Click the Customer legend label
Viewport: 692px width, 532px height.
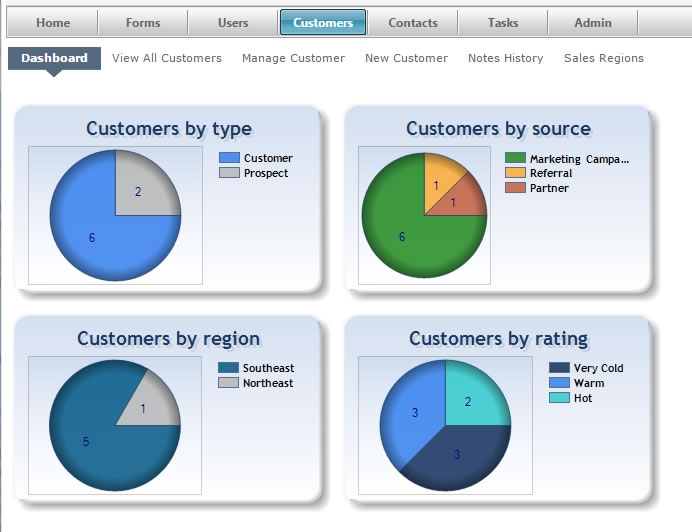point(268,158)
